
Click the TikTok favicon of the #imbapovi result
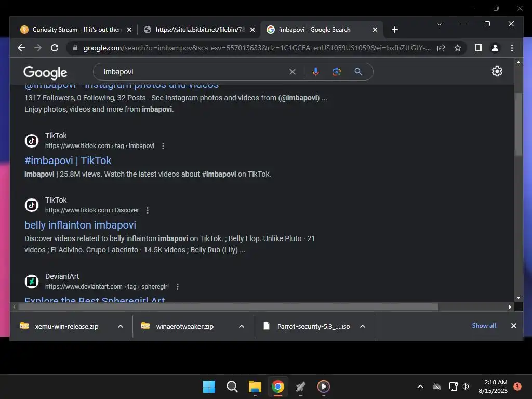(x=32, y=140)
